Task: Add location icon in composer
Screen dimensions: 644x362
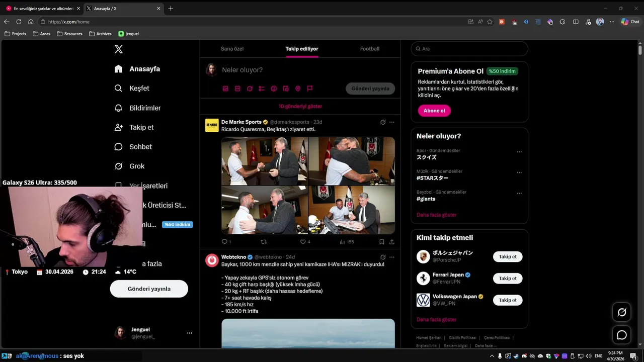Action: tap(298, 88)
